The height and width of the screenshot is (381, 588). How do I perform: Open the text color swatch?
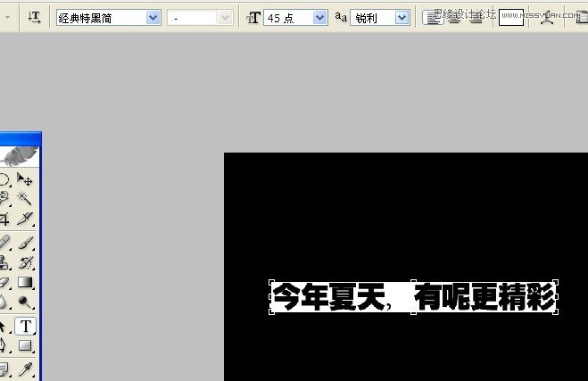[x=511, y=17]
